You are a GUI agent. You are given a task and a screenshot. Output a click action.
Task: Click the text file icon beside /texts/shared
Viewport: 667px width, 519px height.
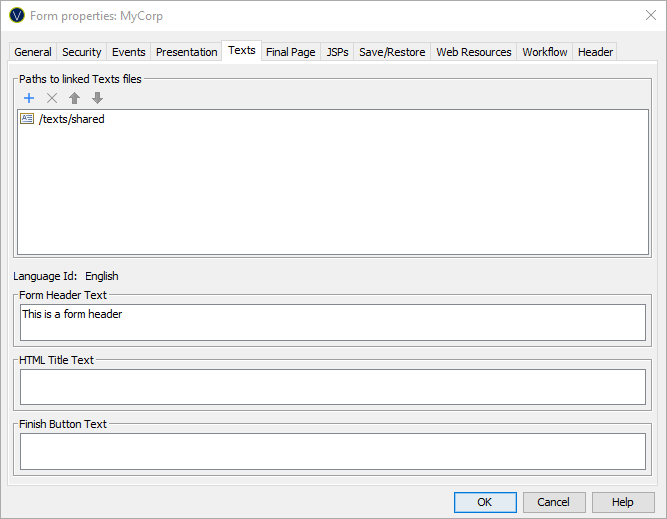pyautogui.click(x=27, y=119)
